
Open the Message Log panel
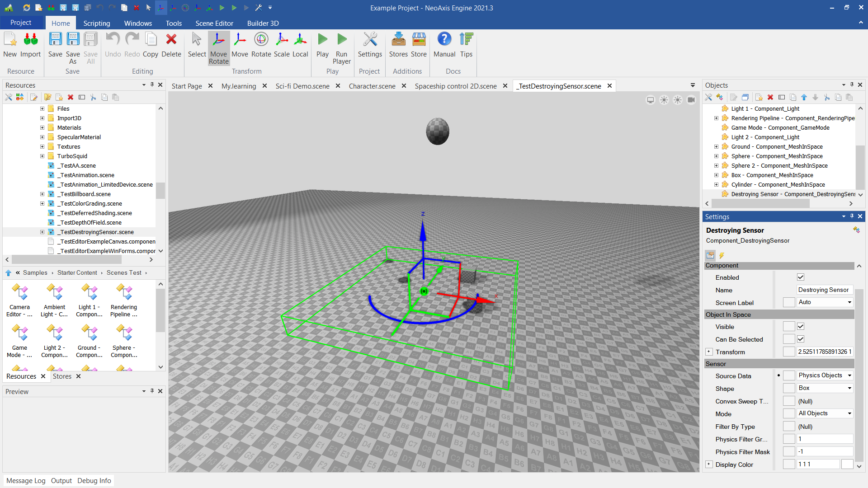coord(26,480)
